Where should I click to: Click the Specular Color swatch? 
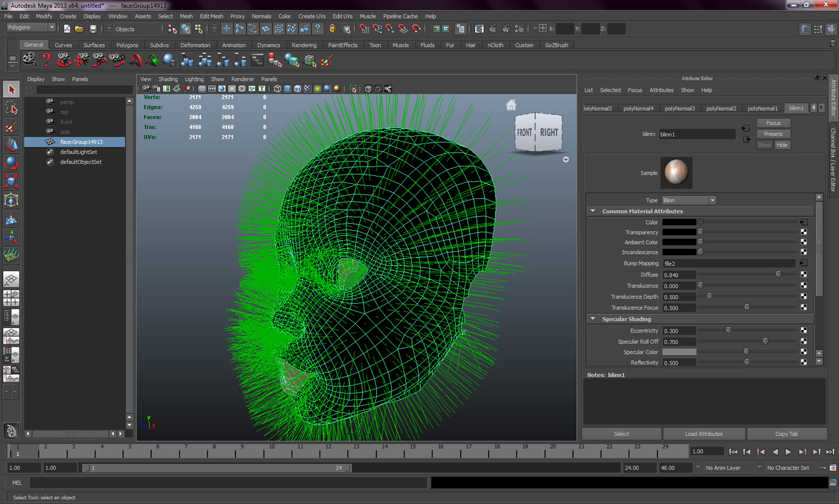click(679, 352)
